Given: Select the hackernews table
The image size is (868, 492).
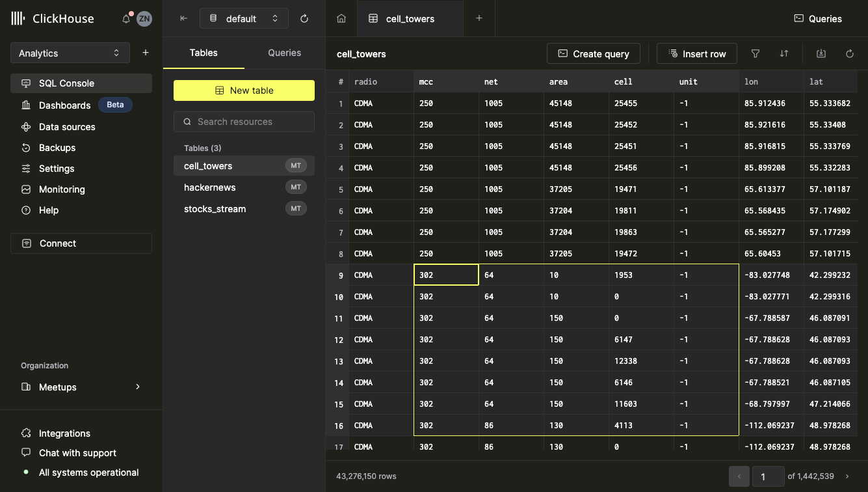Looking at the screenshot, I should [210, 187].
